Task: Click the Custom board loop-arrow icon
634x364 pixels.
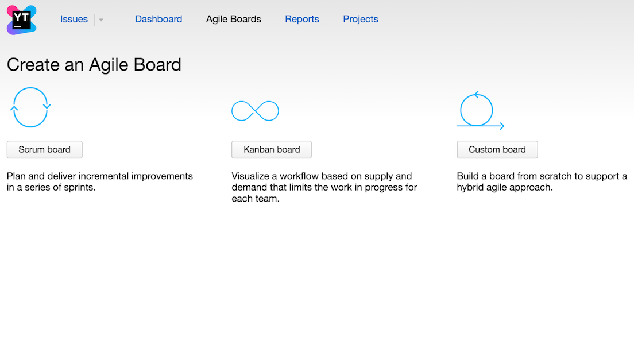Action: click(480, 110)
